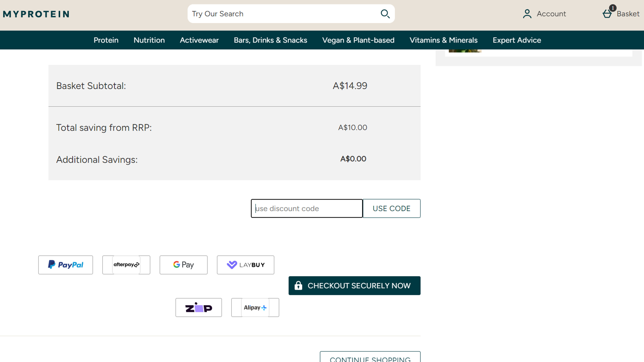
Task: Open Vegan & Plant-based menu
Action: click(358, 40)
